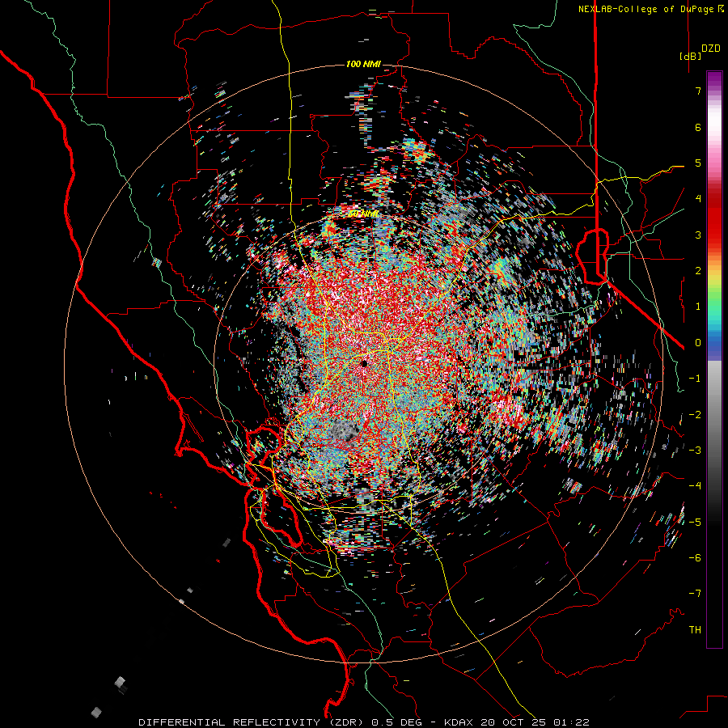Image resolution: width=728 pixels, height=728 pixels.
Task: Click the -2 value on the scale
Action: click(x=695, y=415)
